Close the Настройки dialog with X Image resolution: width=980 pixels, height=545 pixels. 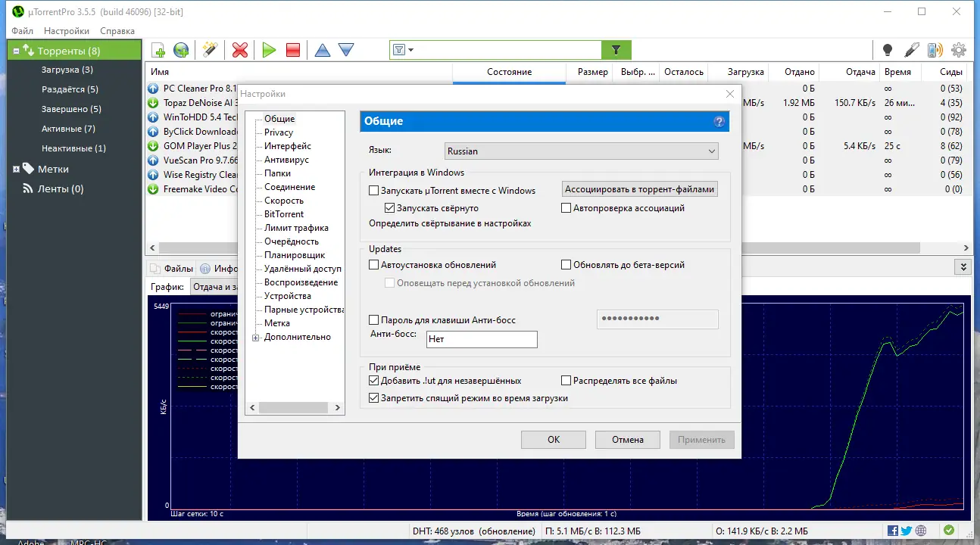pos(730,94)
